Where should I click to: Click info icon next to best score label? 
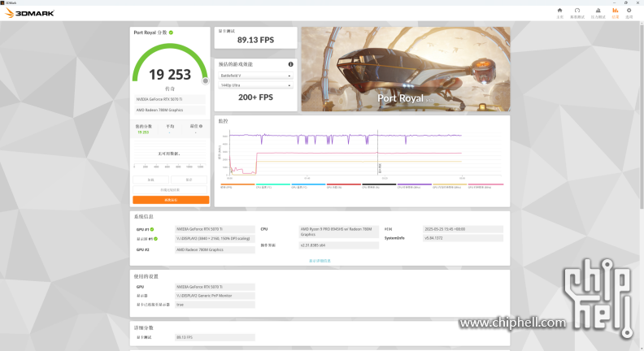click(200, 126)
